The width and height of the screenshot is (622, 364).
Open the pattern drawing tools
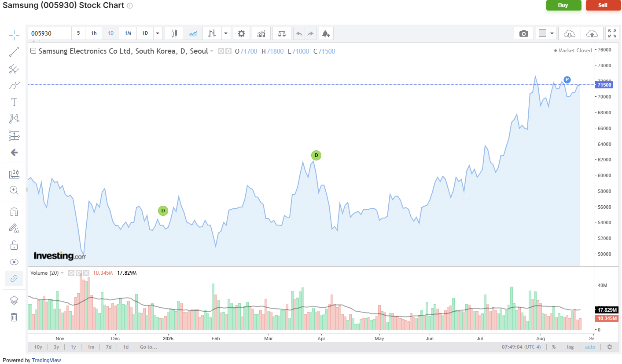[x=14, y=119]
